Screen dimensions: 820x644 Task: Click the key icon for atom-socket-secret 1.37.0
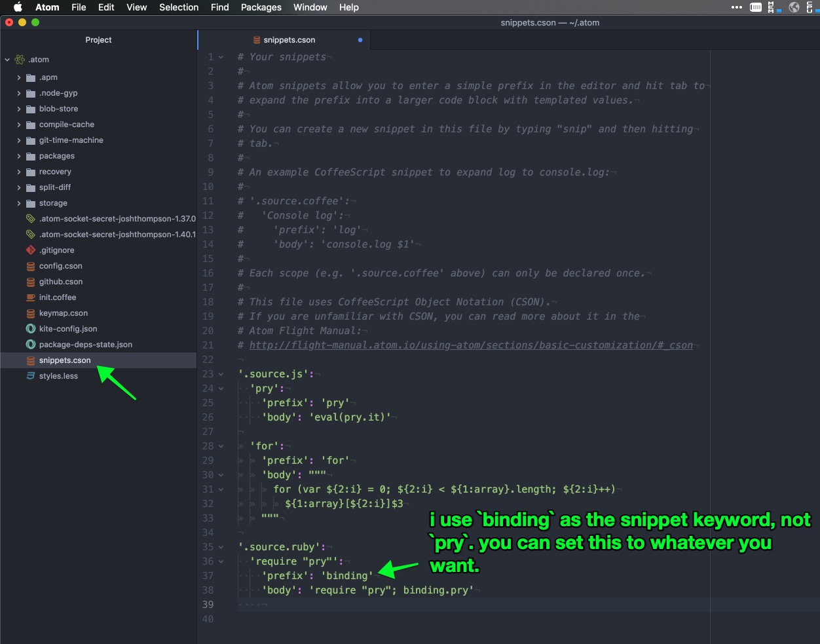click(31, 219)
